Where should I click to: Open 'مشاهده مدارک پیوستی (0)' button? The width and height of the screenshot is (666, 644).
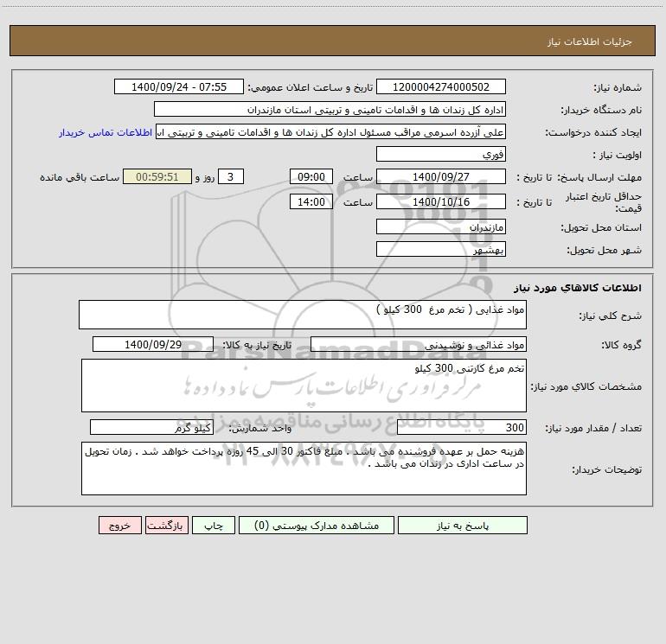317,526
